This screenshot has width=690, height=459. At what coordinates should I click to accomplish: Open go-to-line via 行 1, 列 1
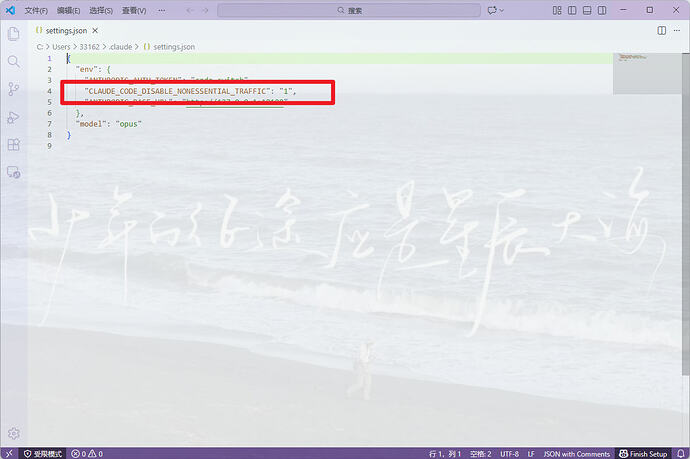pos(444,454)
